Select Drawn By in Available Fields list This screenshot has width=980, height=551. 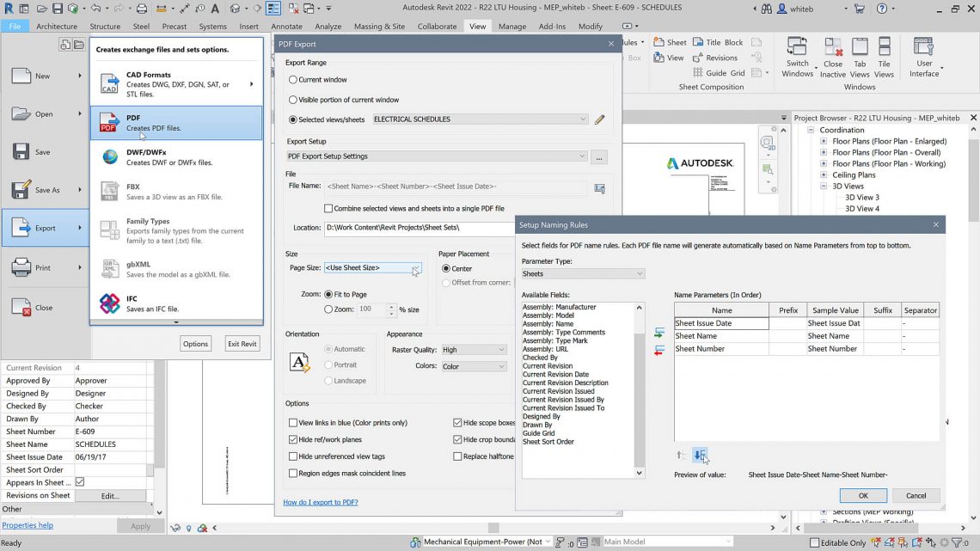tap(537, 425)
